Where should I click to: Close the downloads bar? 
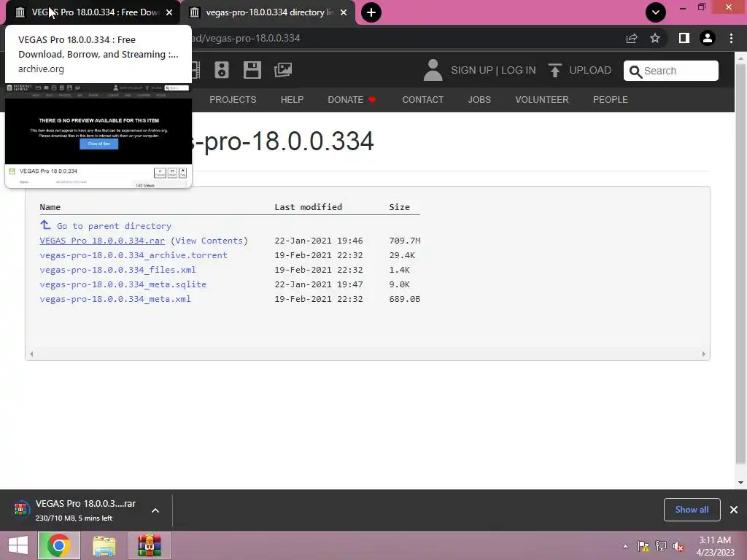click(x=734, y=510)
